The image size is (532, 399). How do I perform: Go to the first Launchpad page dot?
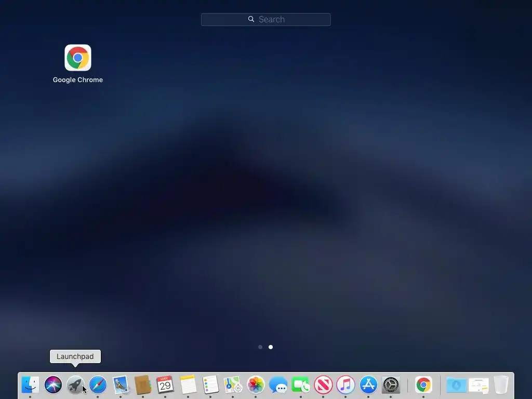point(260,347)
